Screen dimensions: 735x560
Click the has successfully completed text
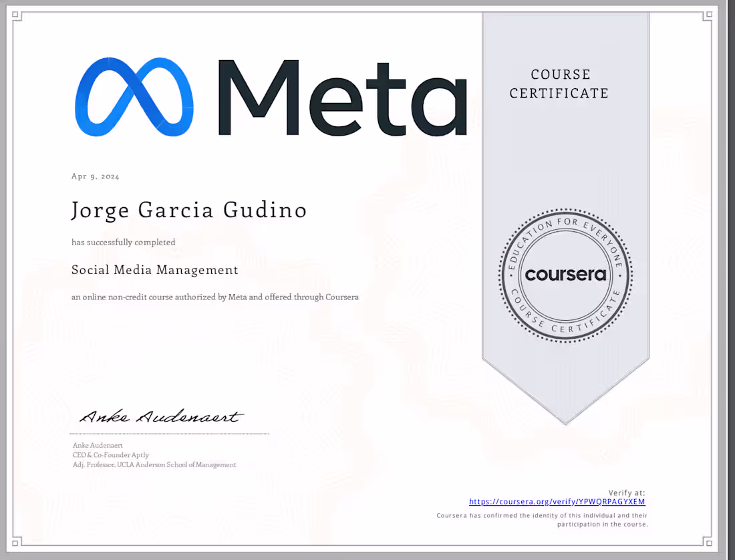pyautogui.click(x=123, y=242)
